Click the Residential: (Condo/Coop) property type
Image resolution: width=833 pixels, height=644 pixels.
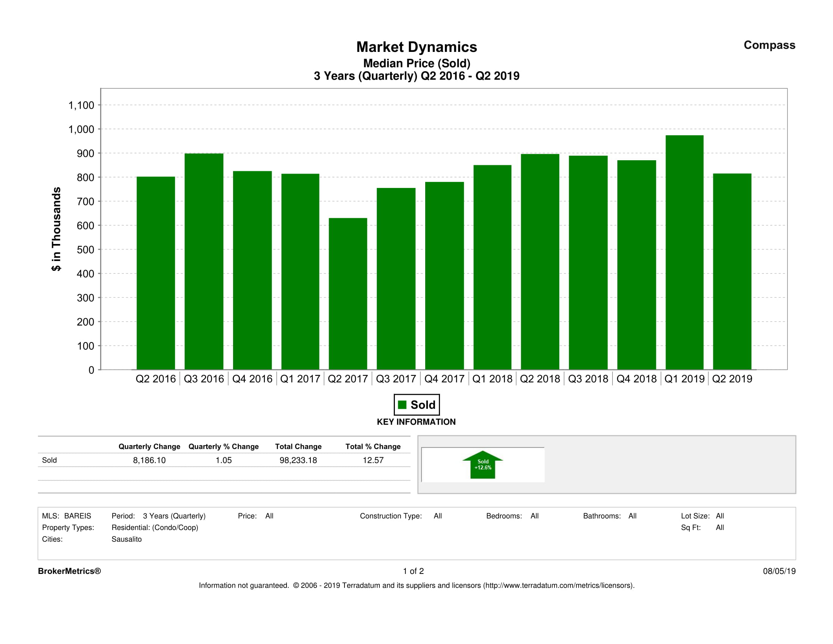(x=155, y=527)
